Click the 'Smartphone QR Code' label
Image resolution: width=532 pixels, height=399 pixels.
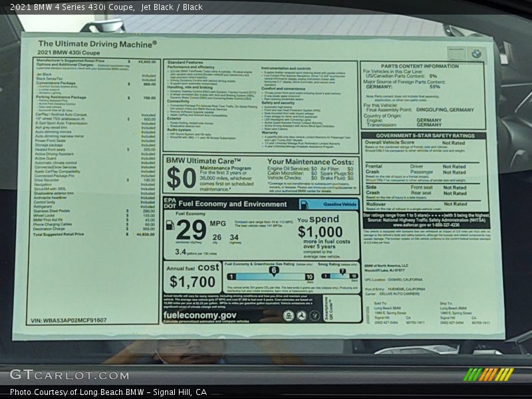tap(328, 309)
